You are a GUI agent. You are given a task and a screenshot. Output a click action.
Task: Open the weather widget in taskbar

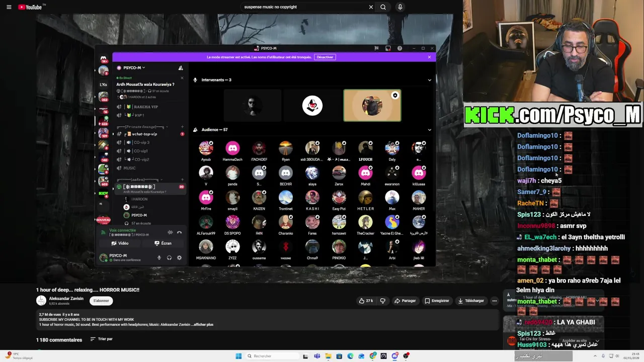coord(19,356)
